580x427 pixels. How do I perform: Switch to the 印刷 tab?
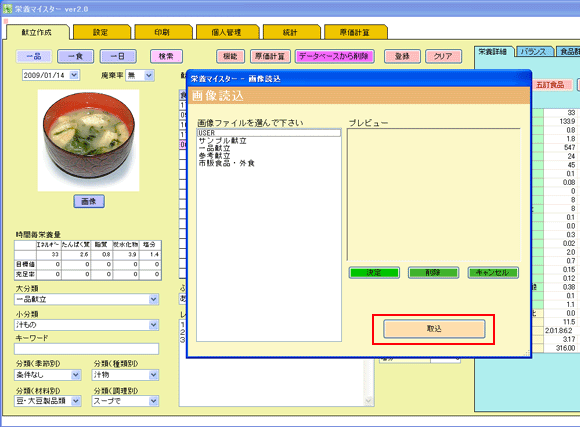coord(162,32)
